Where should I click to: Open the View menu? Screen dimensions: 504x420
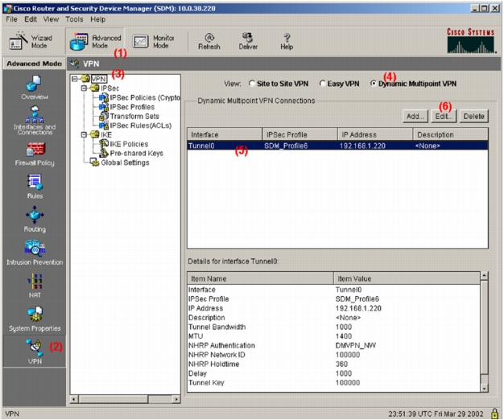coord(51,19)
